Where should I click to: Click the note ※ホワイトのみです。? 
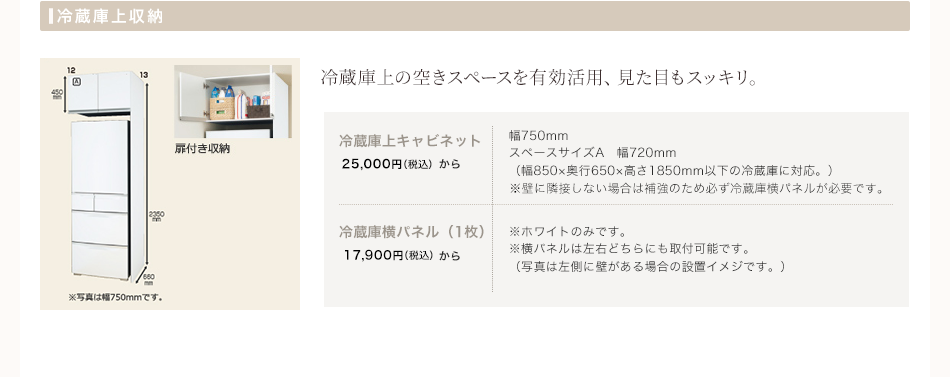tap(568, 232)
